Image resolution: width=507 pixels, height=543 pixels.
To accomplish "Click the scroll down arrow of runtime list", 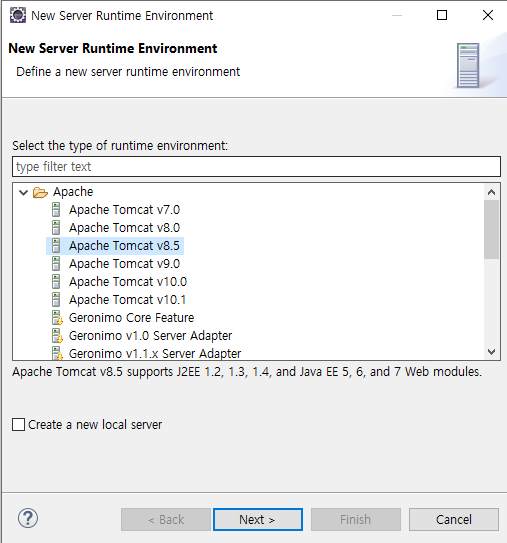I will tap(491, 352).
